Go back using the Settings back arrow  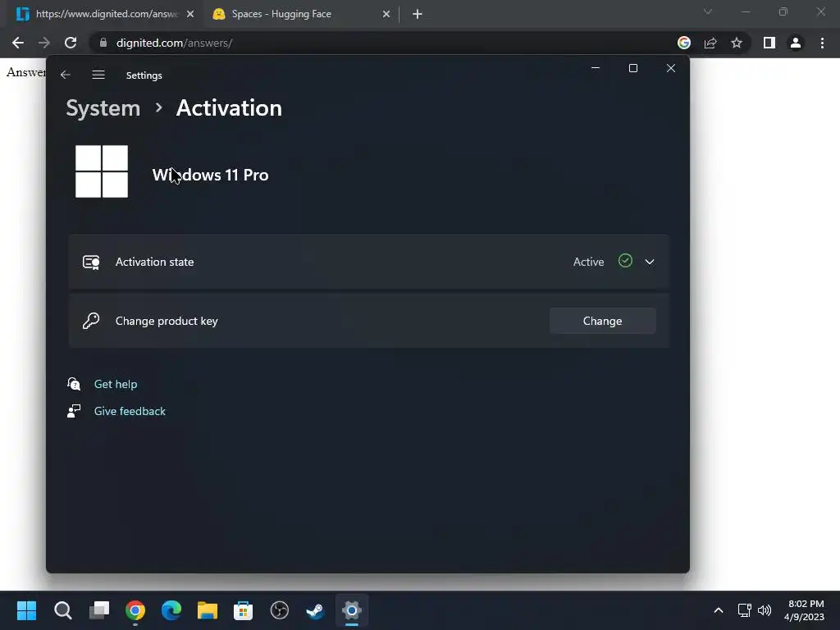[x=66, y=75]
